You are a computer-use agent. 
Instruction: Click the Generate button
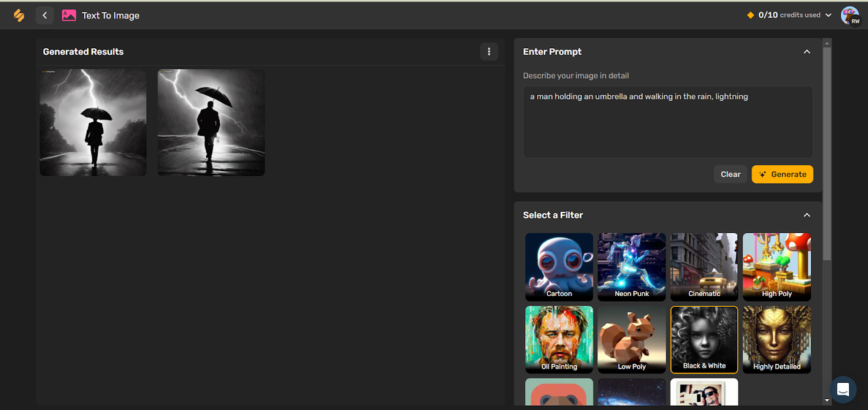pyautogui.click(x=783, y=174)
